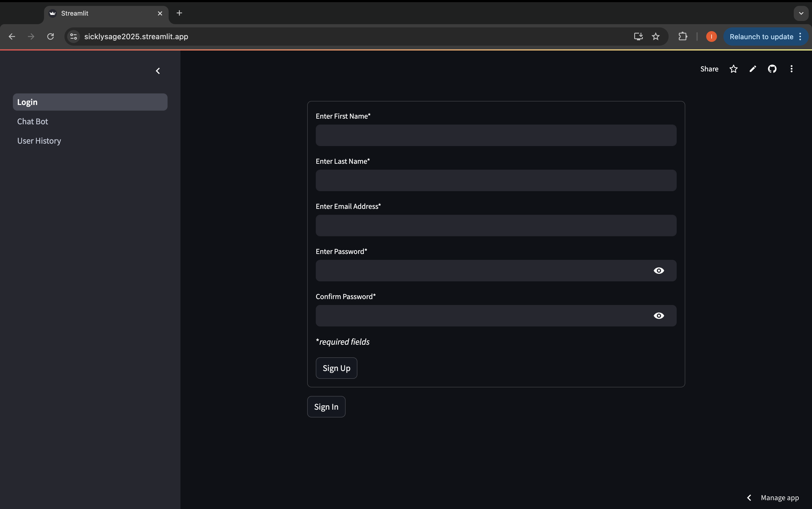
Task: Show password in Enter Password field
Action: [x=658, y=271]
